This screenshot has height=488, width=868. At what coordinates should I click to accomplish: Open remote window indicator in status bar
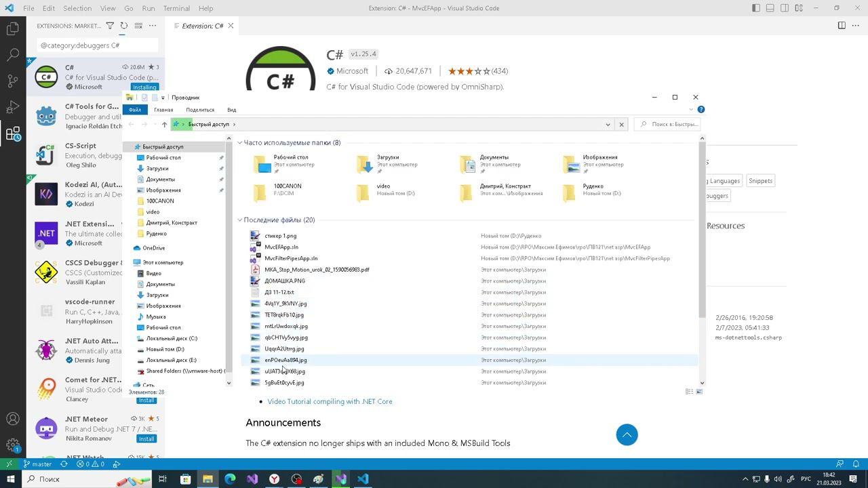click(9, 464)
